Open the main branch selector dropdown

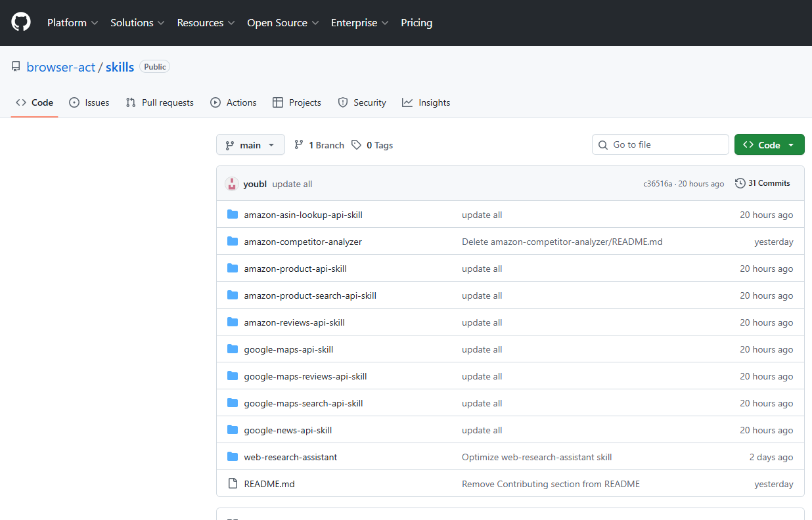[250, 144]
